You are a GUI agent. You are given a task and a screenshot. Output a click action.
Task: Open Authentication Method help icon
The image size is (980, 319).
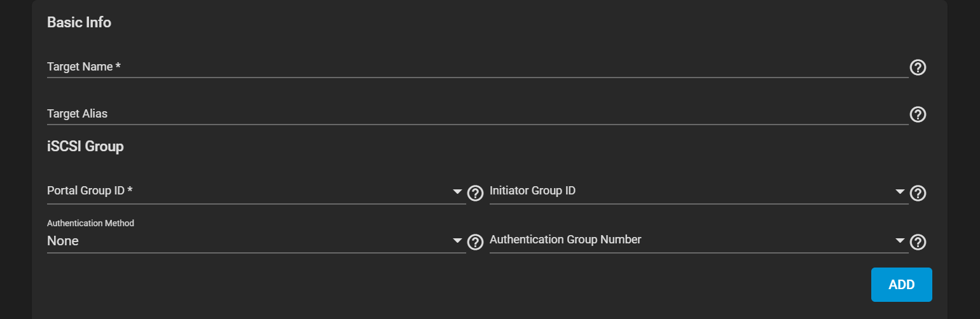475,241
